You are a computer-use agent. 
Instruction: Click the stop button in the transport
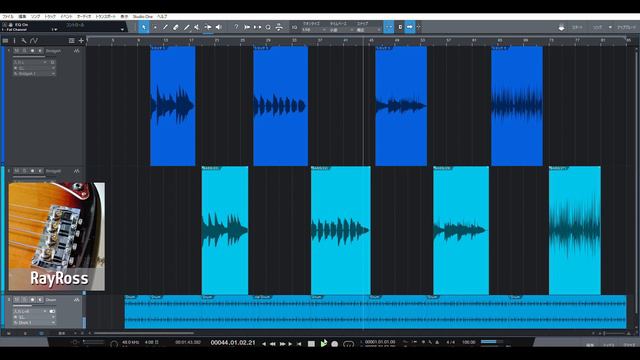(x=311, y=344)
